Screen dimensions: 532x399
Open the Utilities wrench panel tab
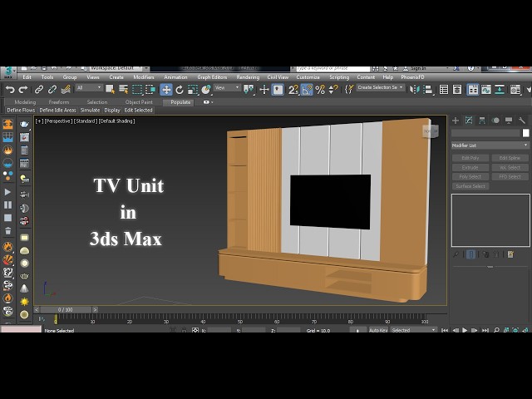coord(522,121)
